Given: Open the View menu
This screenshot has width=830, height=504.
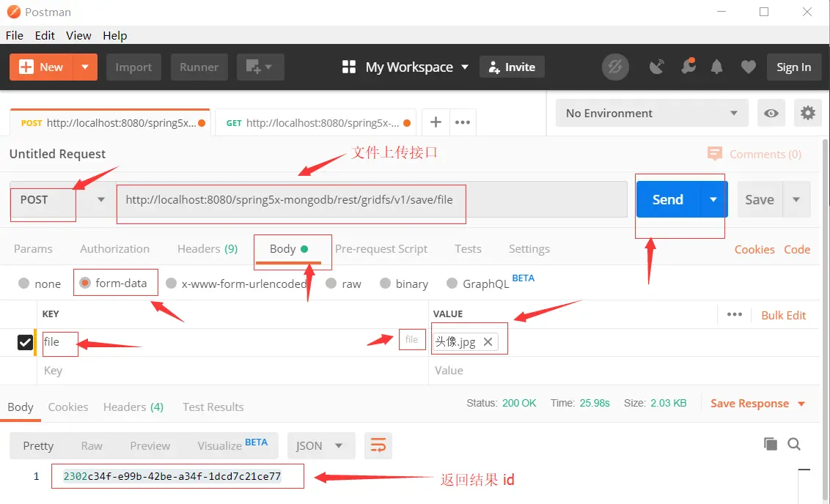Looking at the screenshot, I should (x=78, y=35).
